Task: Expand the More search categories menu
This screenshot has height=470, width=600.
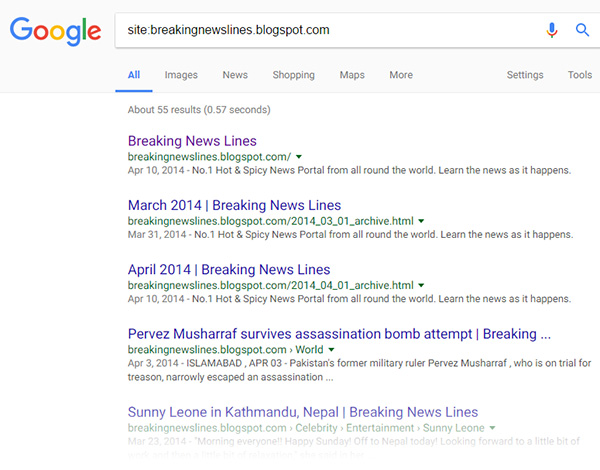Action: click(401, 75)
